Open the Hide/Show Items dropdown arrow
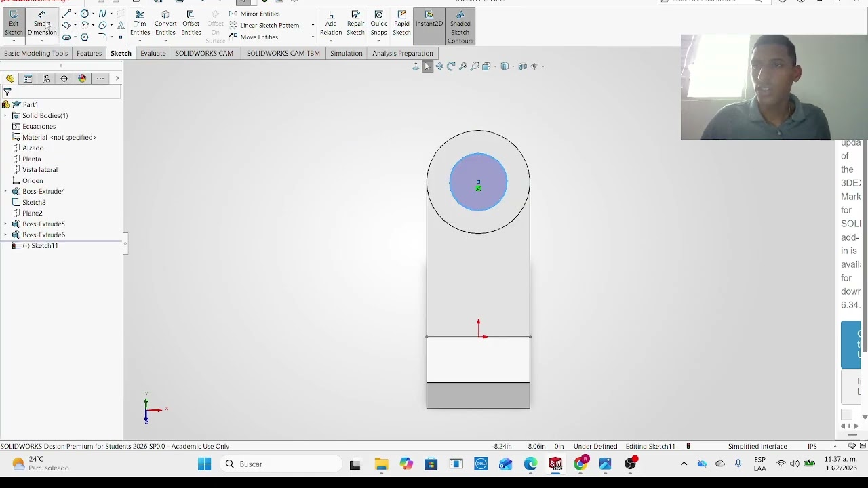Screen dimensions: 868x488 542,66
